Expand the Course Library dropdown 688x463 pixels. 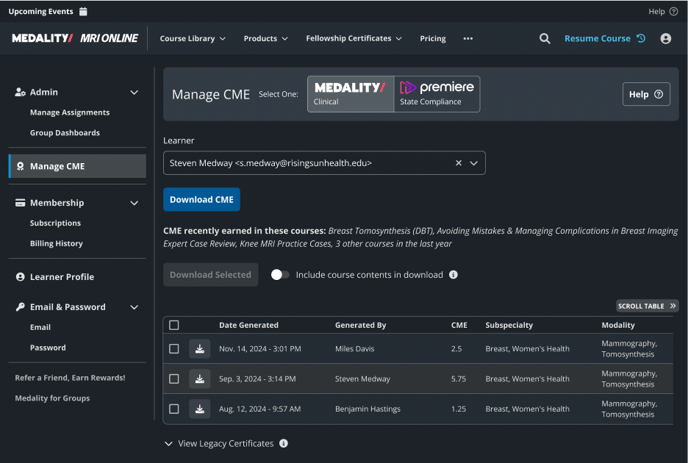(x=193, y=39)
